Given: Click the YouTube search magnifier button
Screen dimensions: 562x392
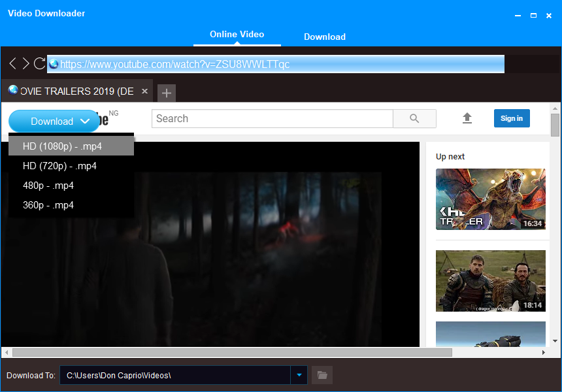Looking at the screenshot, I should pos(415,119).
